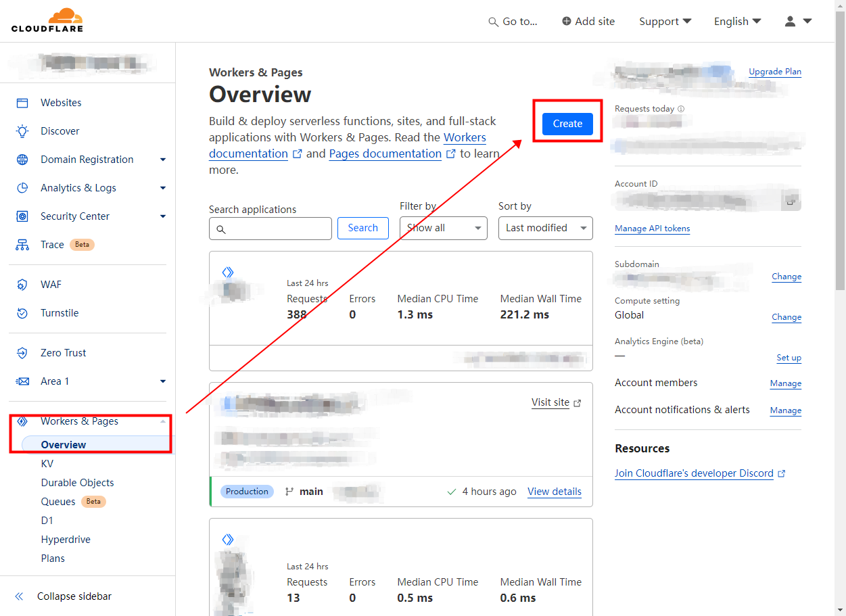This screenshot has width=846, height=616.
Task: Click the Zero Trust icon
Action: click(x=22, y=353)
